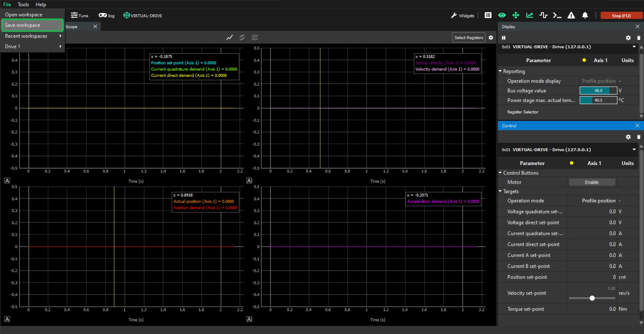Click the warning triangle icon
The width and height of the screenshot is (644, 334).
(x=571, y=15)
